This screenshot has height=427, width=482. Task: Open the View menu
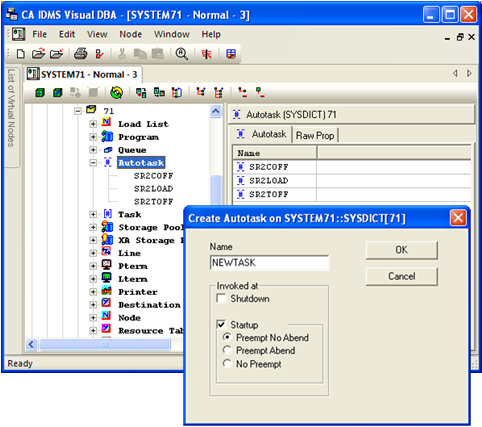pyautogui.click(x=97, y=34)
